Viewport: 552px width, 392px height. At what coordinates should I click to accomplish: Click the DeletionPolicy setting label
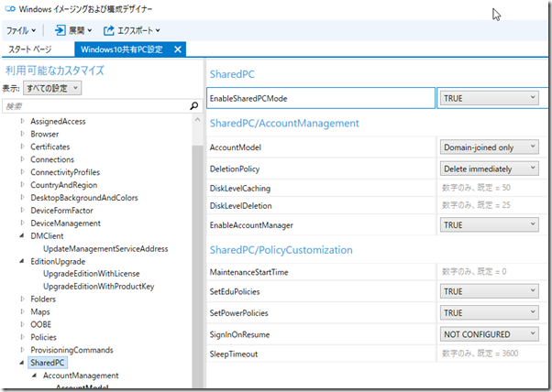coord(235,169)
